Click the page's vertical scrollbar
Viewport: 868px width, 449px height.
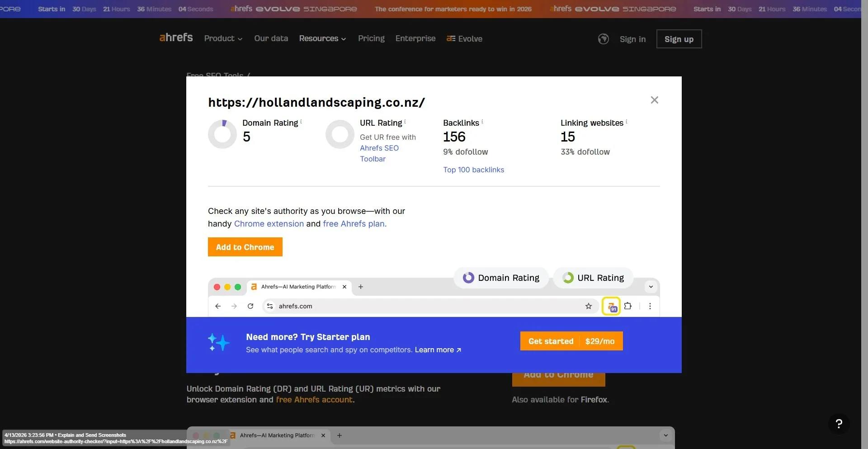(x=864, y=224)
